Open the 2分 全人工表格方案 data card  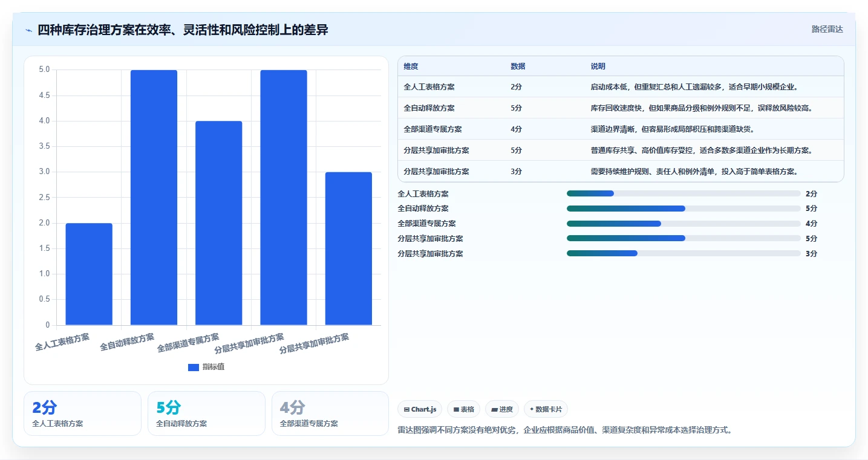click(82, 413)
